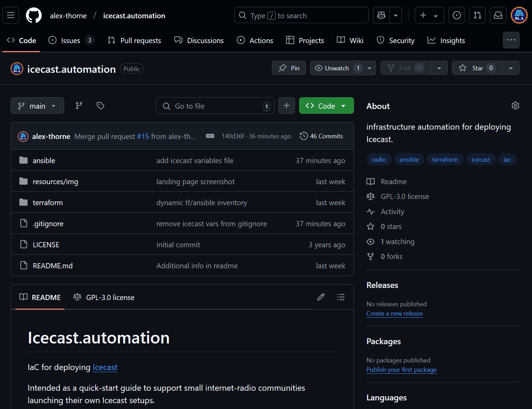Viewport: 532px width, 409px height.
Task: Click Publish your first package
Action: point(401,369)
